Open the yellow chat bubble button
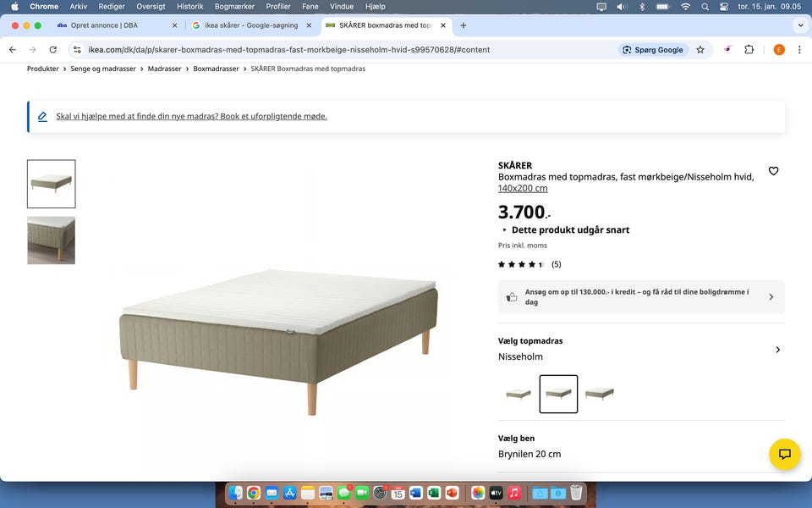The width and height of the screenshot is (812, 508). tap(785, 454)
